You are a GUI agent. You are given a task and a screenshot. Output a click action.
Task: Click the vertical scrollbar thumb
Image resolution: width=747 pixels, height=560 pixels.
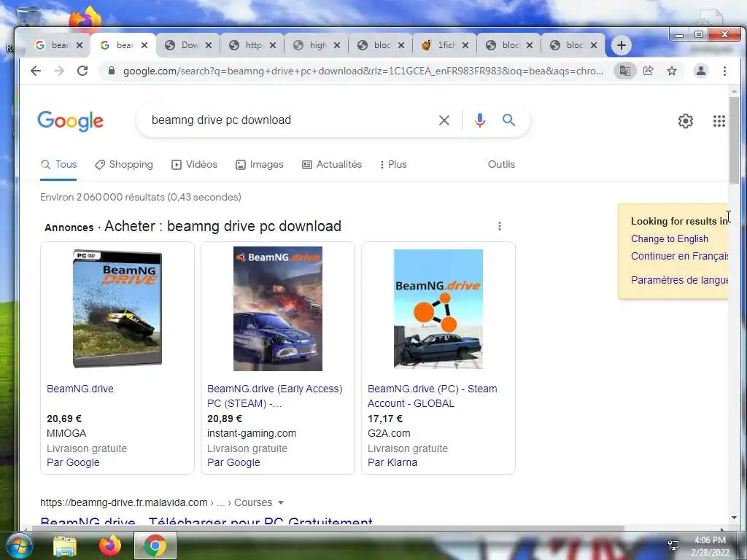pos(734,139)
